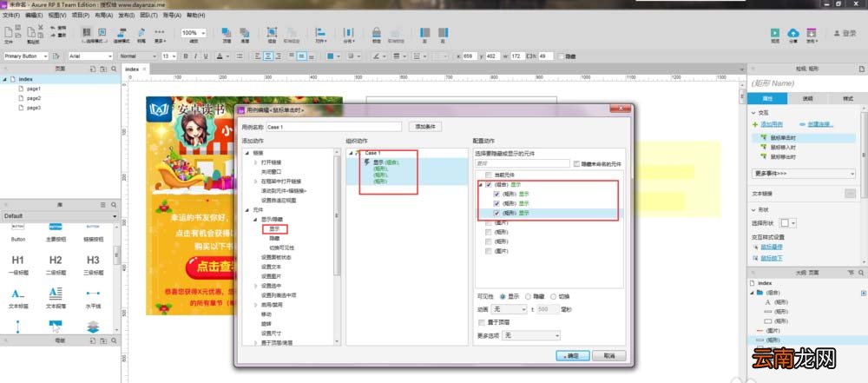
Task: Confirm dialog with 确定 button
Action: 572,356
